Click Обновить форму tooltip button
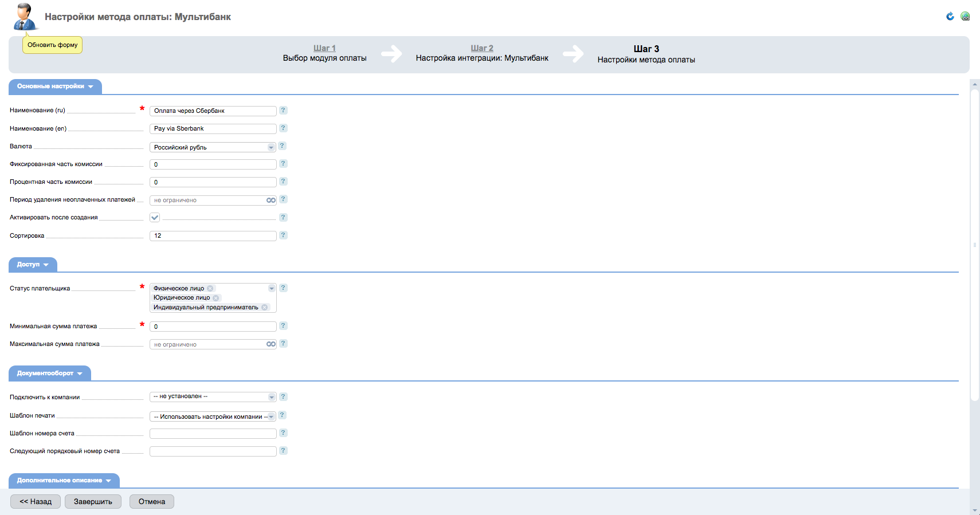 click(x=52, y=45)
